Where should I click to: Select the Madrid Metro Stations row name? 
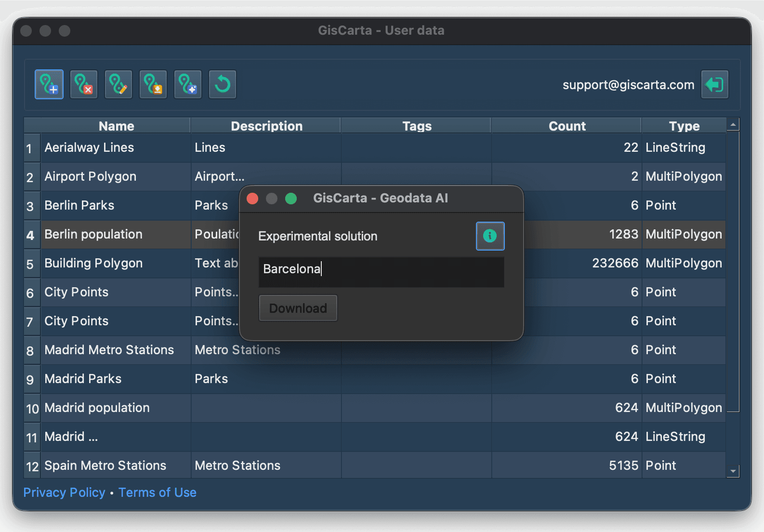pyautogui.click(x=109, y=350)
